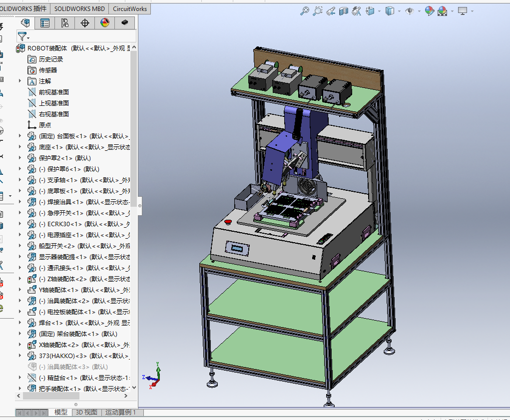
Task: Open the Apply Scene dropdown arrow
Action: click(453, 11)
